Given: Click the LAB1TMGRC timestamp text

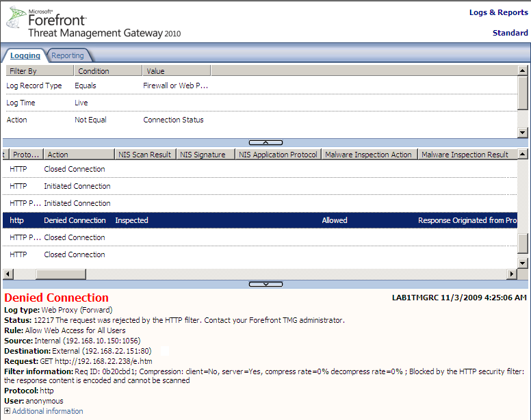Looking at the screenshot, I should click(x=459, y=298).
